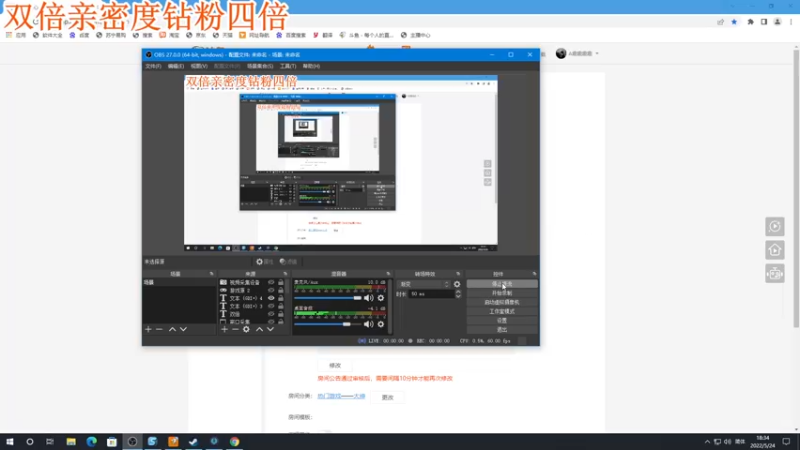Open the 桌面音频 audio settings gear
Image resolution: width=800 pixels, height=450 pixels.
tap(381, 324)
